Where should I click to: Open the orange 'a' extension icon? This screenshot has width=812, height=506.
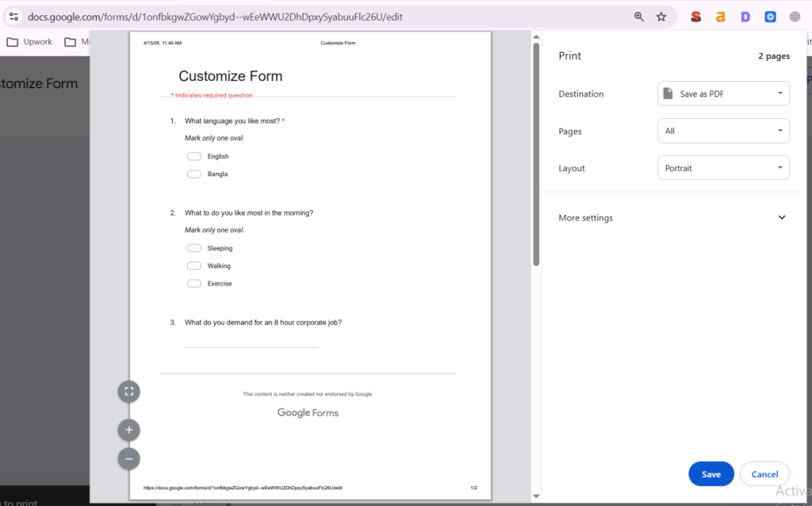tap(720, 17)
